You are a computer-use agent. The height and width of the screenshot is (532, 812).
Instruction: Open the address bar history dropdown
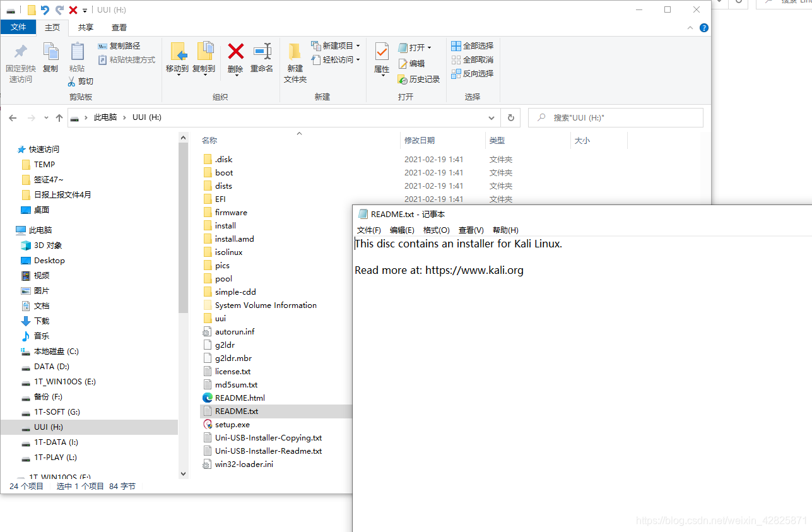(x=491, y=118)
